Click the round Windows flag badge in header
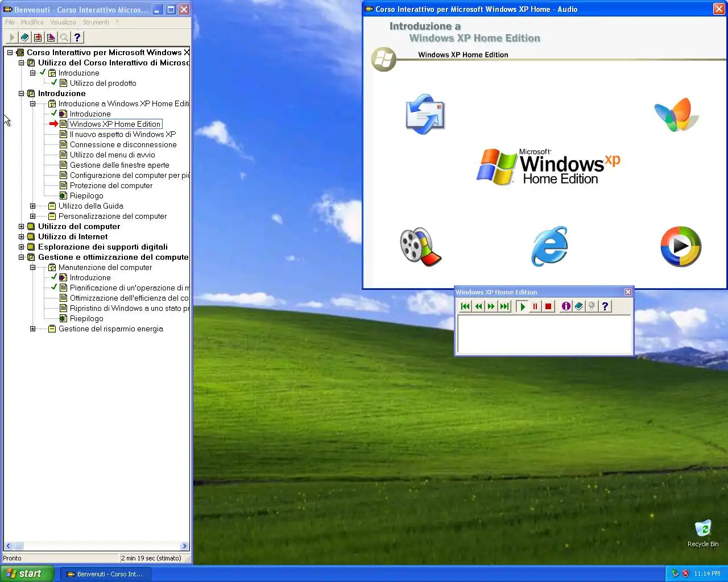This screenshot has height=582, width=728. coord(384,59)
